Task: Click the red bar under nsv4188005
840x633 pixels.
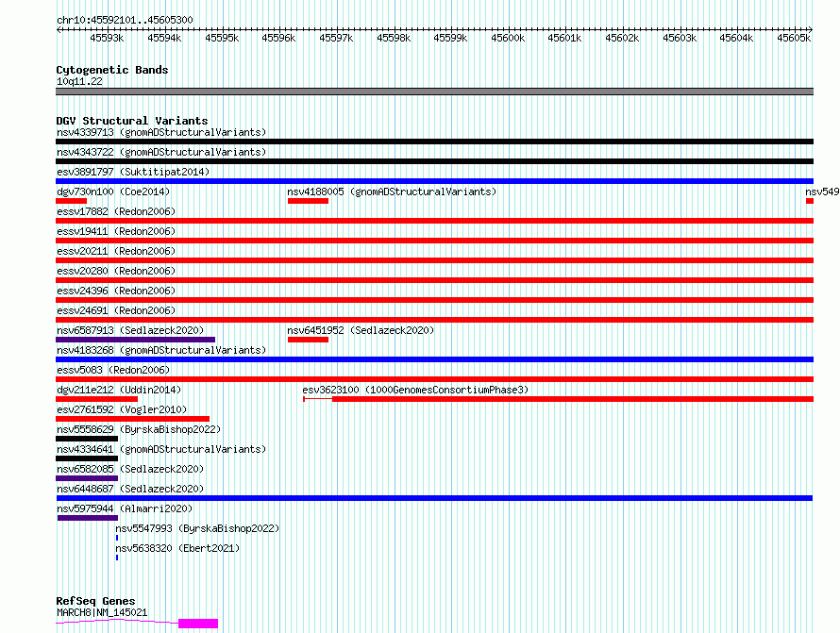Action: [308, 201]
